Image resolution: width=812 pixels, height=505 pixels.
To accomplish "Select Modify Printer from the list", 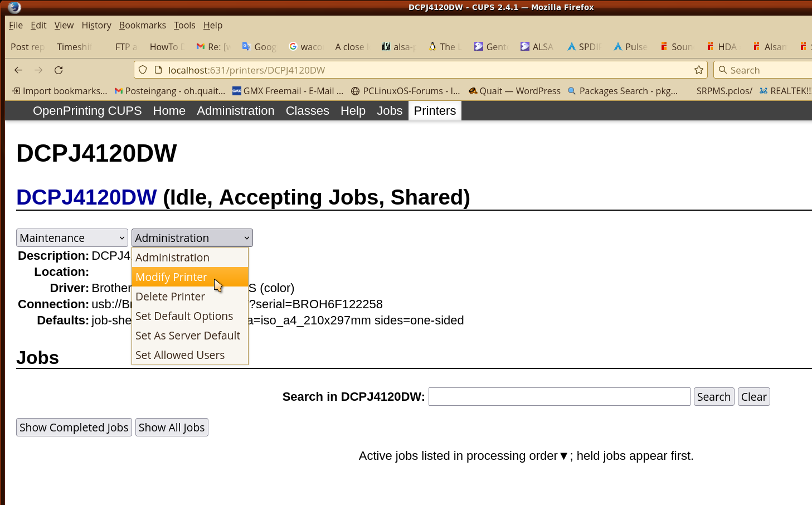I will (x=172, y=277).
